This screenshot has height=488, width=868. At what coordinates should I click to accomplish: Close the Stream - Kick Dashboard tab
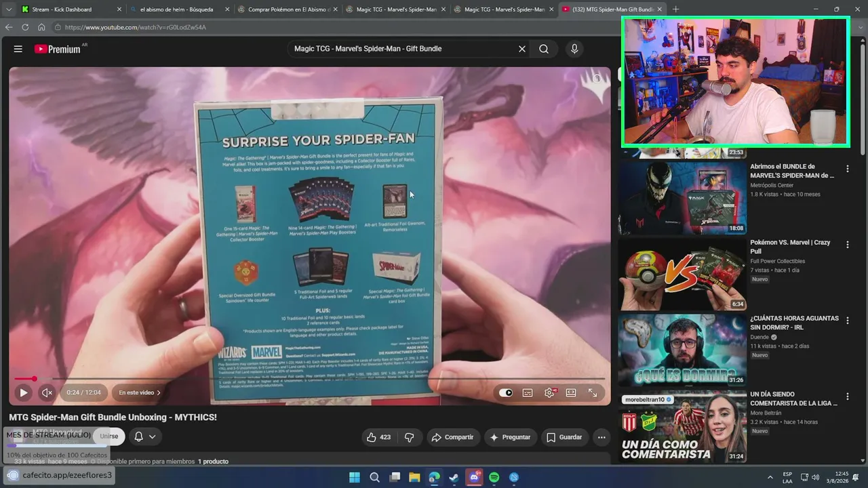pyautogui.click(x=119, y=9)
